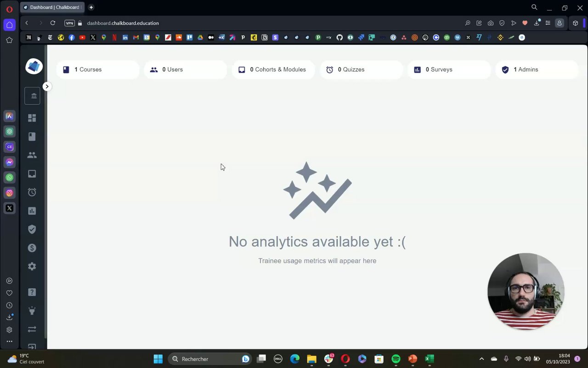This screenshot has height=368, width=588.
Task: Expand the sidebar with the chevron arrow
Action: click(x=47, y=86)
